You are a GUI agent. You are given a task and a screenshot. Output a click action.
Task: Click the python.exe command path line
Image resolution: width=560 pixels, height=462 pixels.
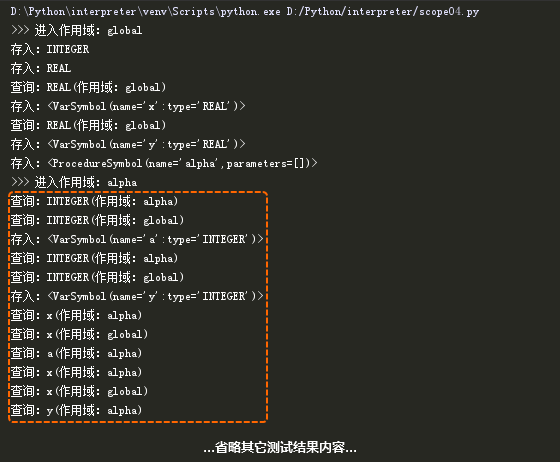click(245, 12)
